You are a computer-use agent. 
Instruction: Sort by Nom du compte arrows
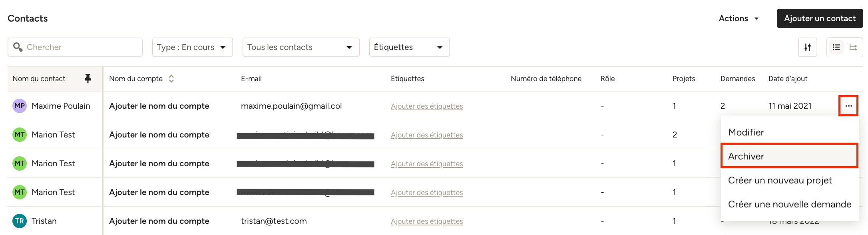[171, 79]
